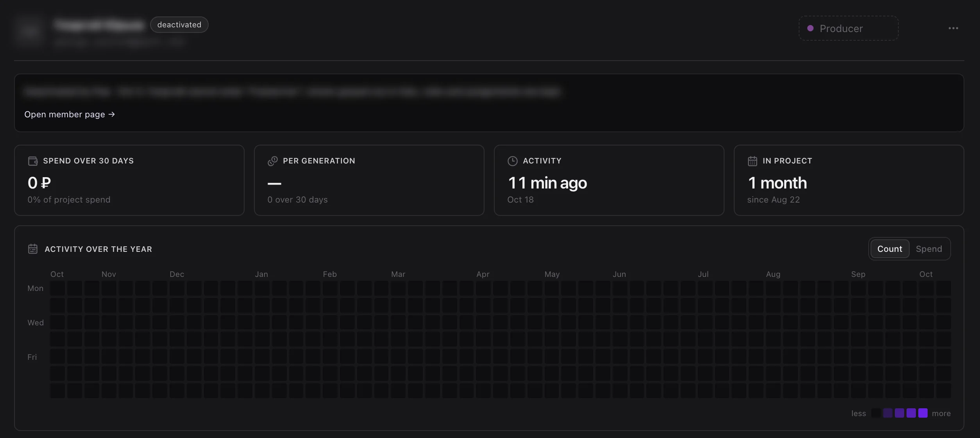
Task: Click the deactivated status badge
Action: click(x=179, y=25)
